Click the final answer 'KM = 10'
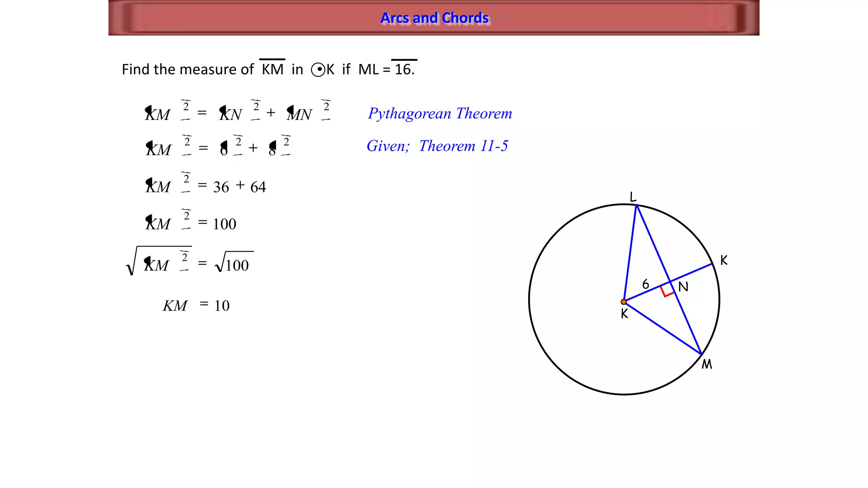 click(x=196, y=305)
